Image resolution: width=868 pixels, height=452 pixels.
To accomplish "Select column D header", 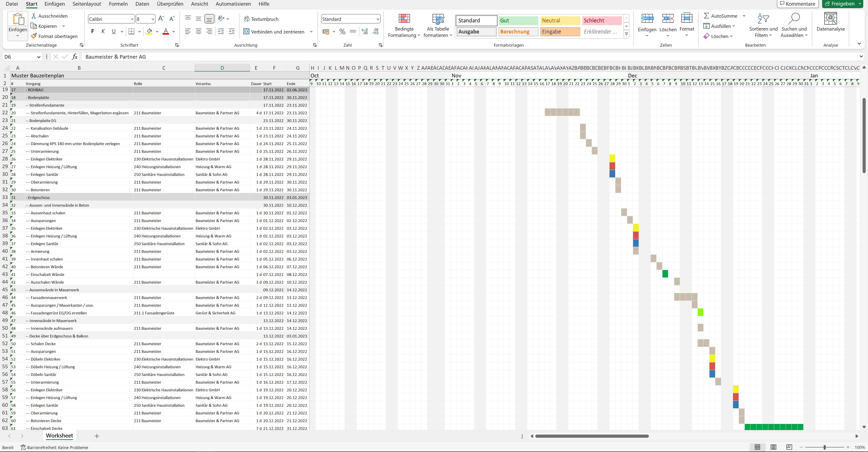I will [x=222, y=68].
